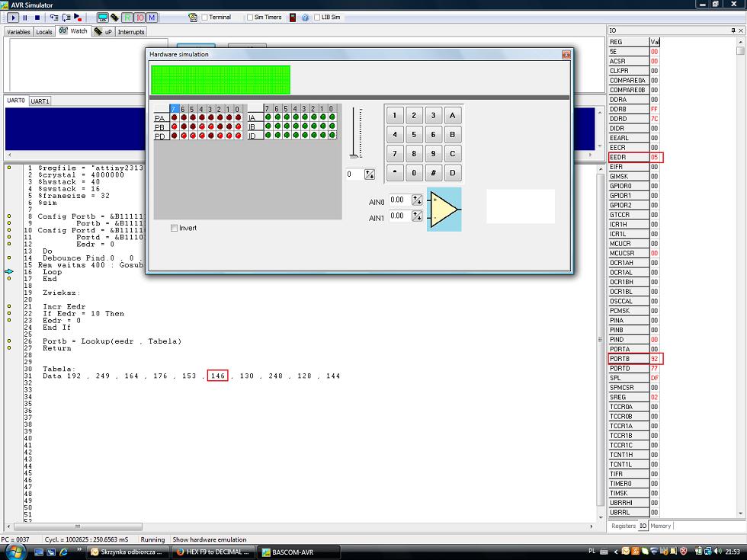This screenshot has width=747, height=560.
Task: Click the Val column header
Action: click(x=655, y=42)
